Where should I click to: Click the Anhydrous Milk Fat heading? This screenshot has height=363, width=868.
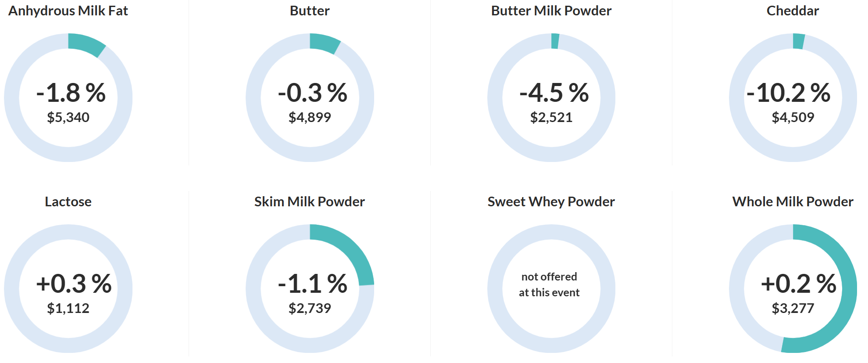[x=68, y=11]
